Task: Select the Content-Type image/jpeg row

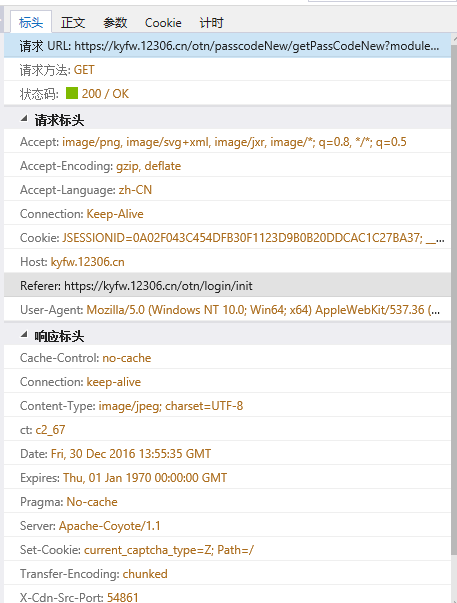Action: tap(227, 405)
